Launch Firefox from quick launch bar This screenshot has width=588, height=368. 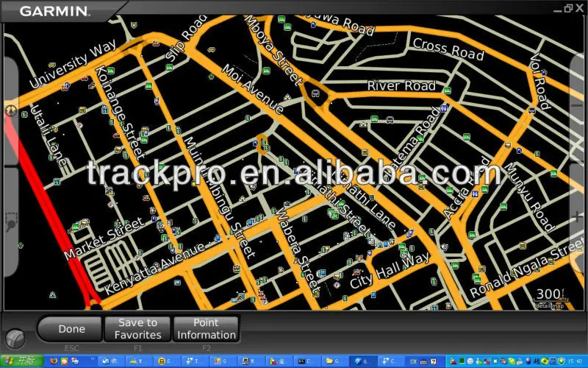tap(54, 361)
